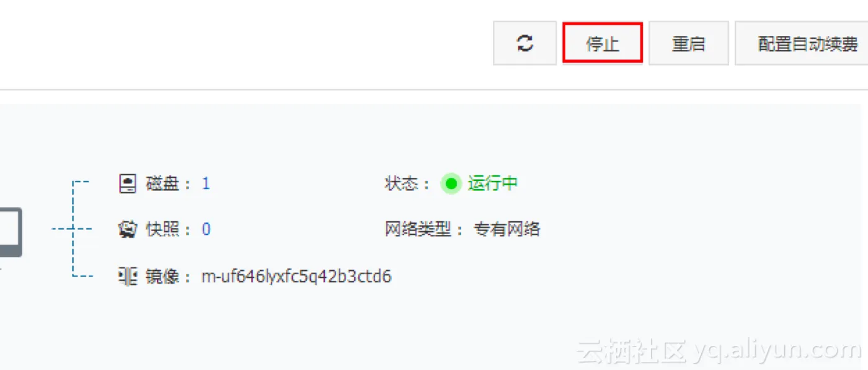Viewport: 868px width, 370px height.
Task: Click the disk icon beside 磁盘
Action: (x=127, y=184)
